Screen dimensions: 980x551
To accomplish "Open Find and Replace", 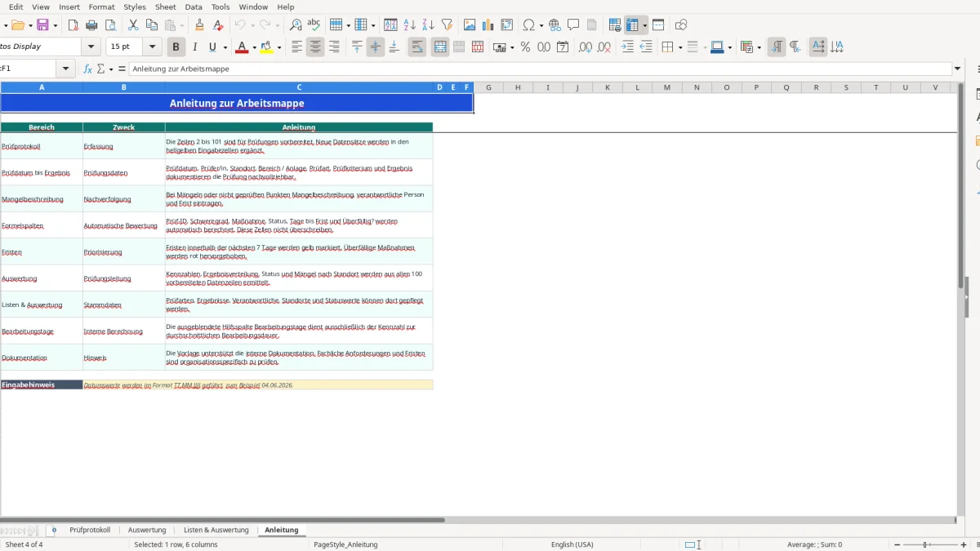I will [296, 25].
